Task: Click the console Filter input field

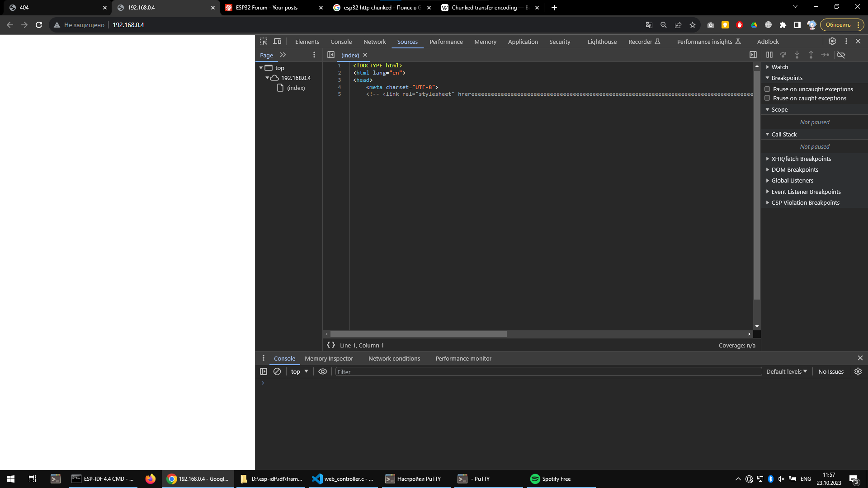Action: tap(548, 371)
